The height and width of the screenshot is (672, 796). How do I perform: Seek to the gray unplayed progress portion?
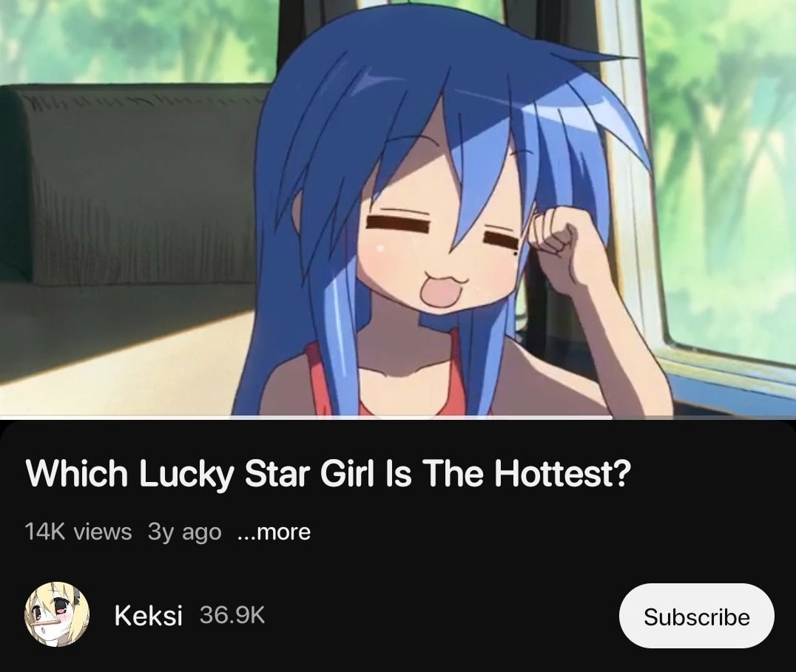point(704,418)
